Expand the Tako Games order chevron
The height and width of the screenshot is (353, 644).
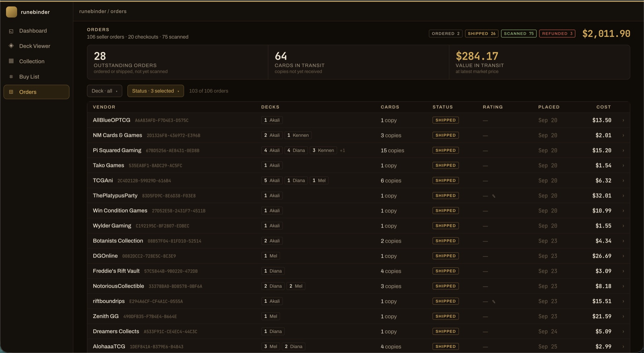click(623, 165)
